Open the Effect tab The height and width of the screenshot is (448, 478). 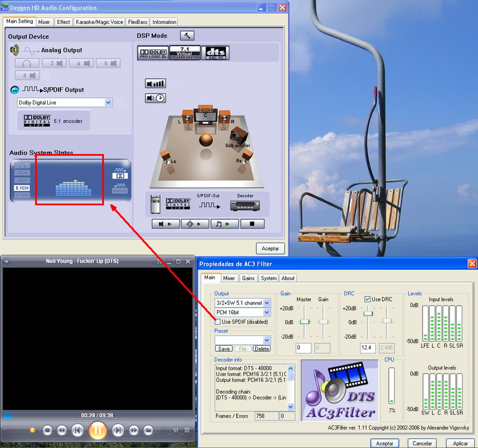(x=63, y=22)
